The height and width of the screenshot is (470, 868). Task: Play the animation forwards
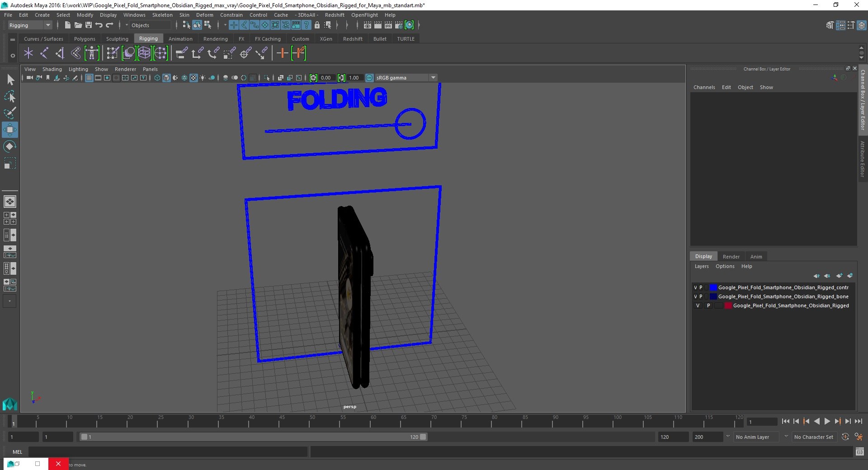pyautogui.click(x=827, y=421)
